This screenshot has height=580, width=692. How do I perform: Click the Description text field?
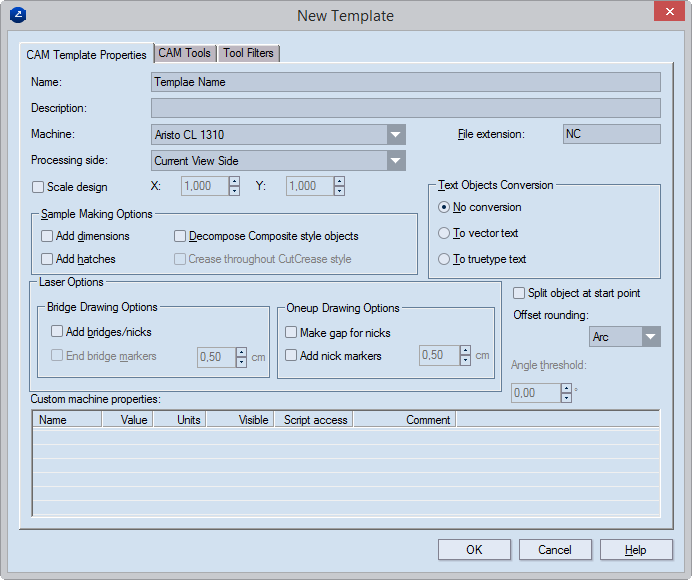point(405,108)
